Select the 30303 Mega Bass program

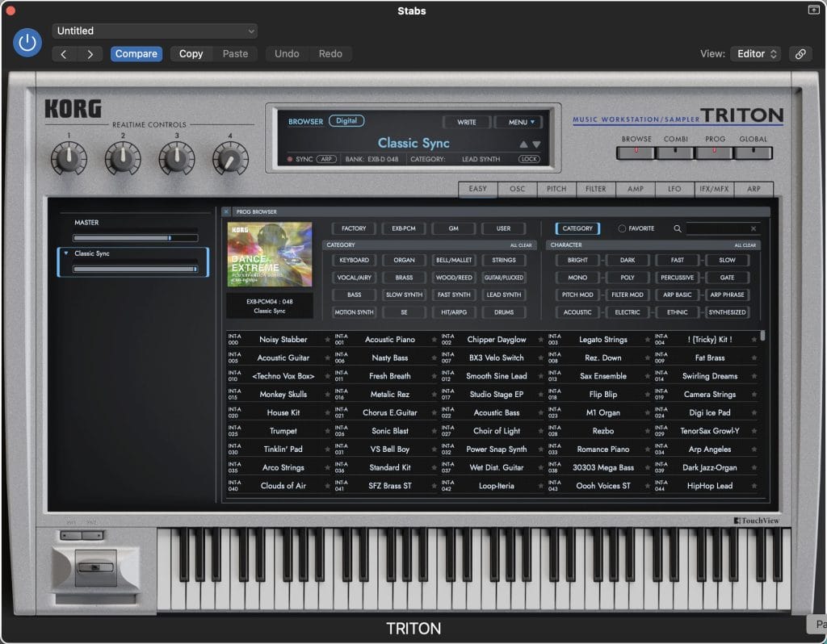point(602,467)
